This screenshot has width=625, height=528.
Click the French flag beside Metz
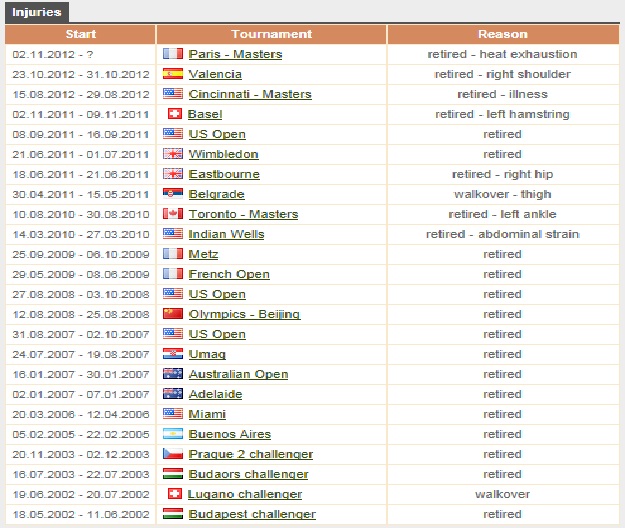173,253
